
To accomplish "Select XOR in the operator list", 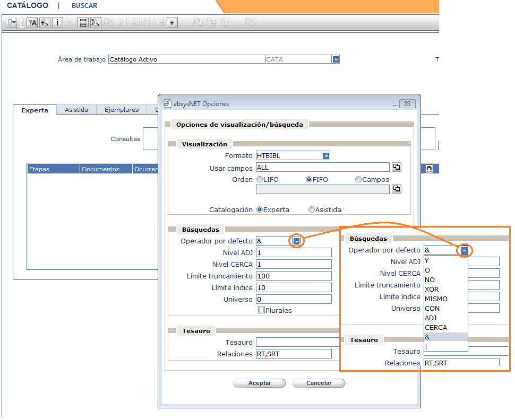I will [x=432, y=289].
